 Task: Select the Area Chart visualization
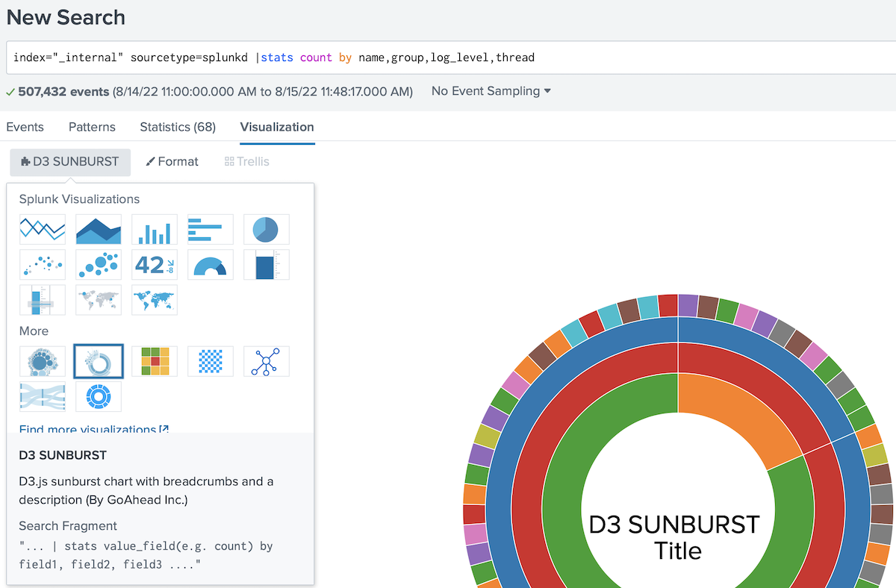point(99,229)
